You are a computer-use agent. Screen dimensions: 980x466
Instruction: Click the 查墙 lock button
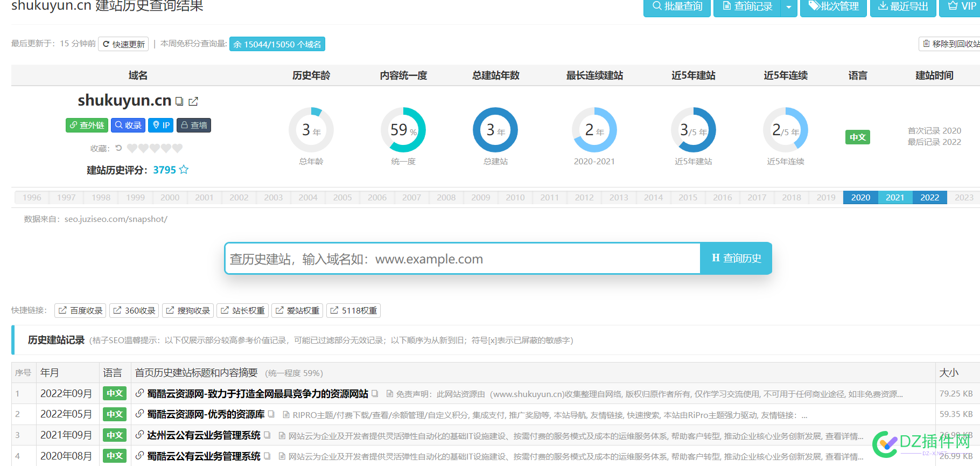coord(194,125)
